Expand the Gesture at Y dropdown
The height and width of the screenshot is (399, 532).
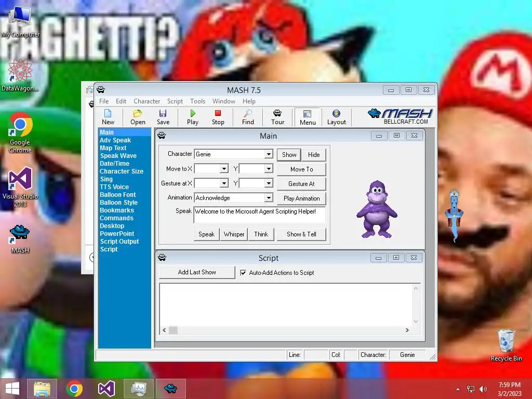point(269,183)
